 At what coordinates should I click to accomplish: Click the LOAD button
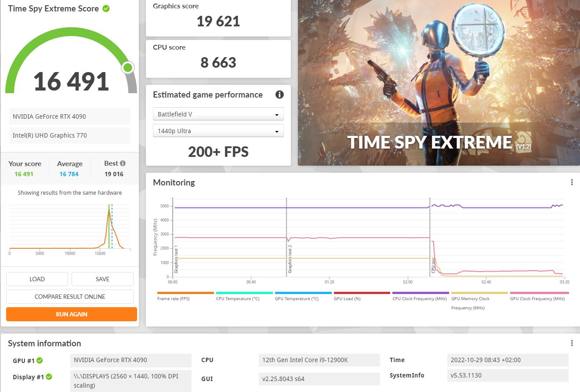[x=37, y=279]
